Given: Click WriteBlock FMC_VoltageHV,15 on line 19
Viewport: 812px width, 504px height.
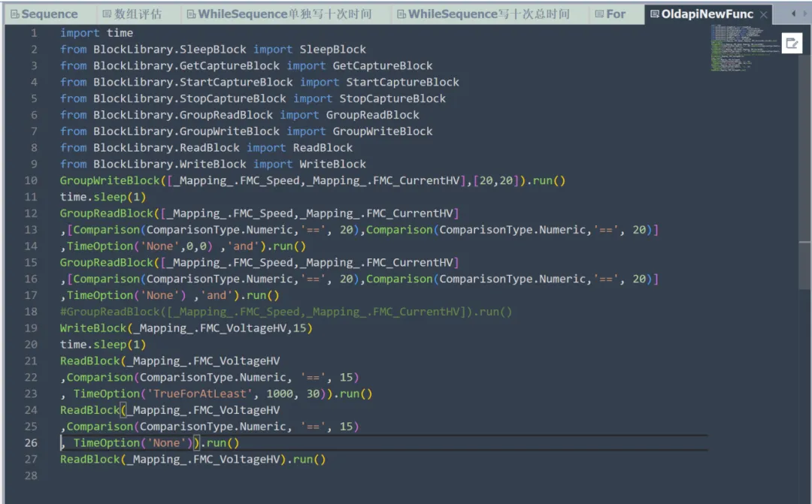Looking at the screenshot, I should [186, 328].
